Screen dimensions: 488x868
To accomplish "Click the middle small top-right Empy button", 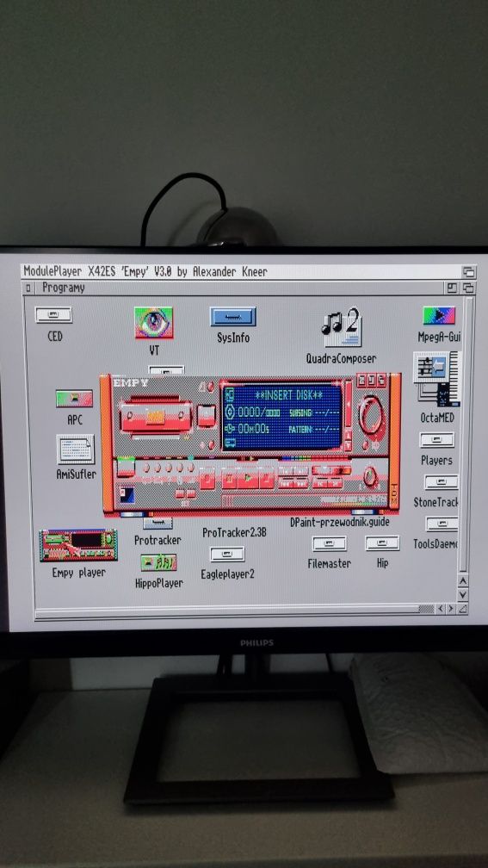I will [371, 380].
